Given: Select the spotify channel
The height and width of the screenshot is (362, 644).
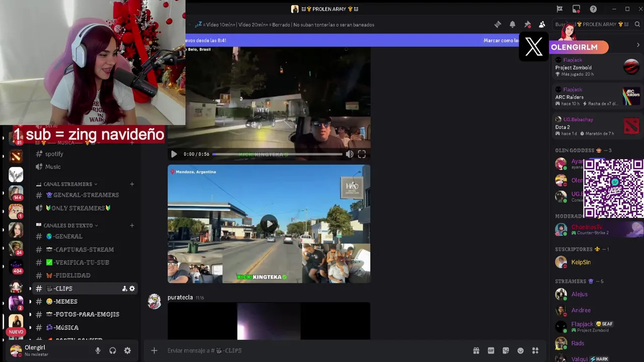Looking at the screenshot, I should pyautogui.click(x=84, y=154).
